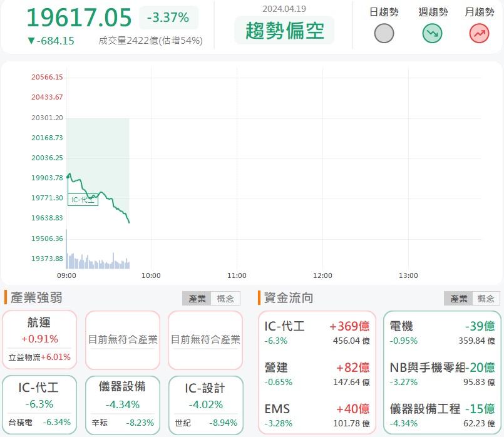
Task: Click NB與手機零組 -20億 outflow row
Action: [x=442, y=374]
